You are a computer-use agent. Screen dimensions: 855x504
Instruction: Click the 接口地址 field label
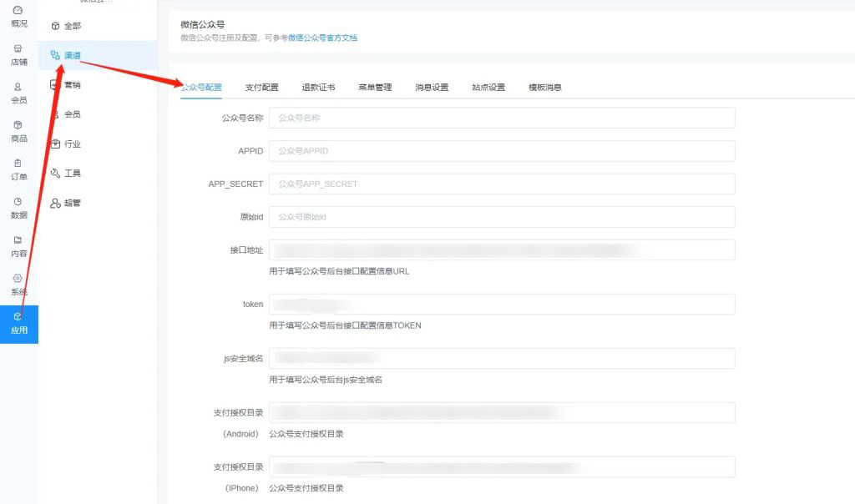pyautogui.click(x=246, y=250)
